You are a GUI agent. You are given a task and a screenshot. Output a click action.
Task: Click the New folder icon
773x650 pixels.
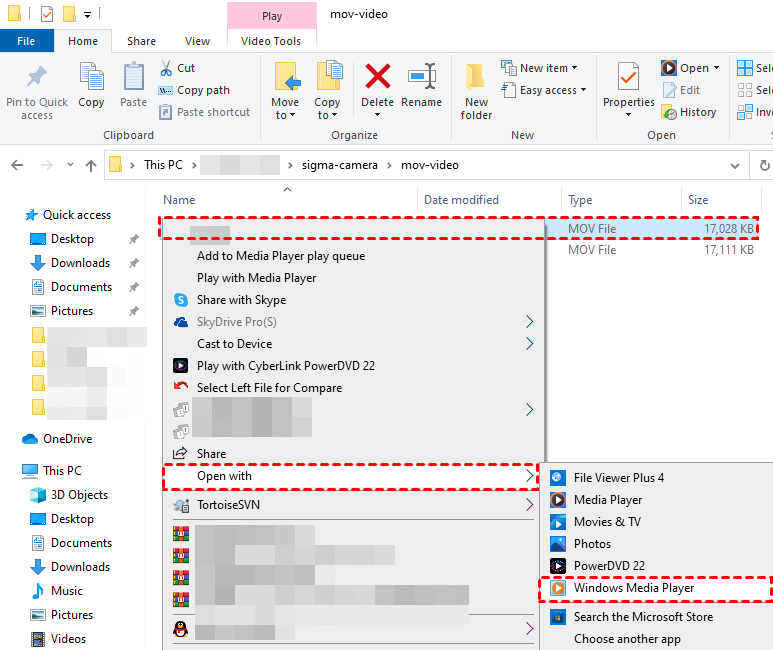476,77
